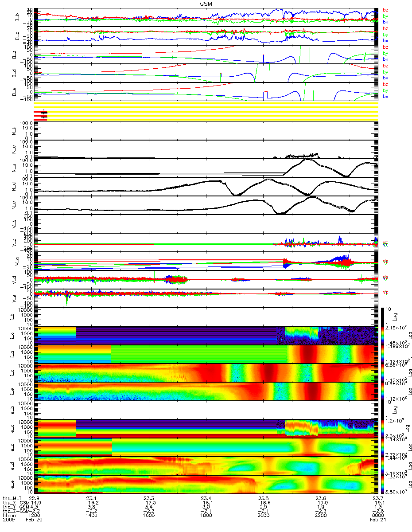Click the 2.19×10^7 color bar value

click(x=397, y=327)
